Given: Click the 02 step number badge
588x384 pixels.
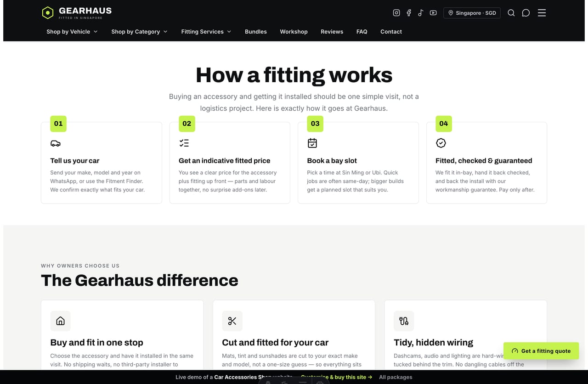Looking at the screenshot, I should pyautogui.click(x=187, y=124).
